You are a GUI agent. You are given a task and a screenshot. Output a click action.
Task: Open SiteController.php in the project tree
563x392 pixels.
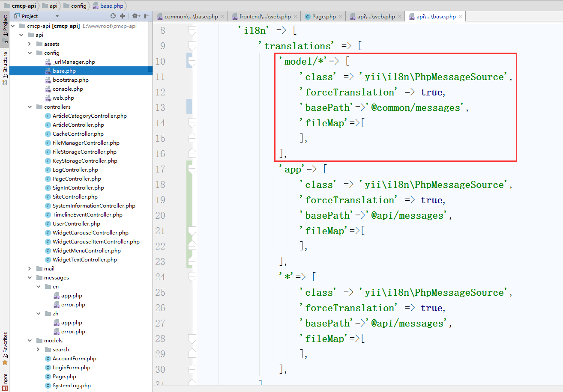coord(75,197)
